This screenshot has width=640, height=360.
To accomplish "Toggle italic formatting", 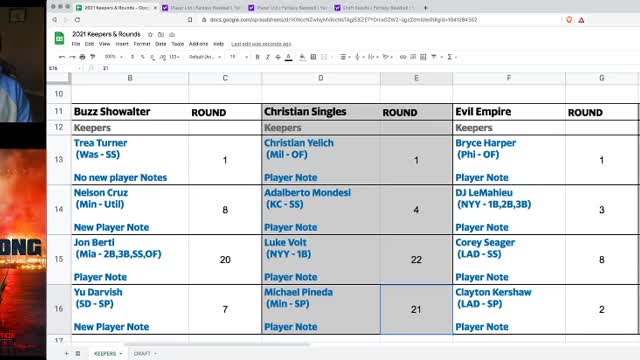I will pos(268,57).
